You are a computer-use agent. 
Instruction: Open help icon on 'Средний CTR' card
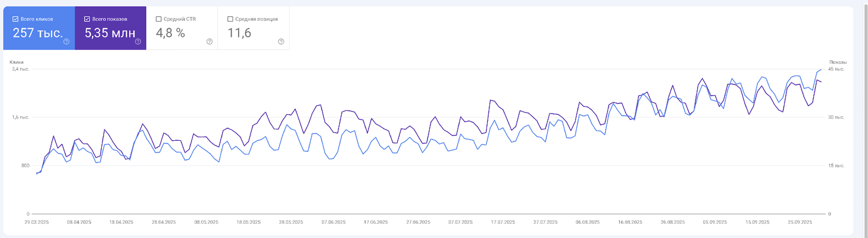point(209,41)
